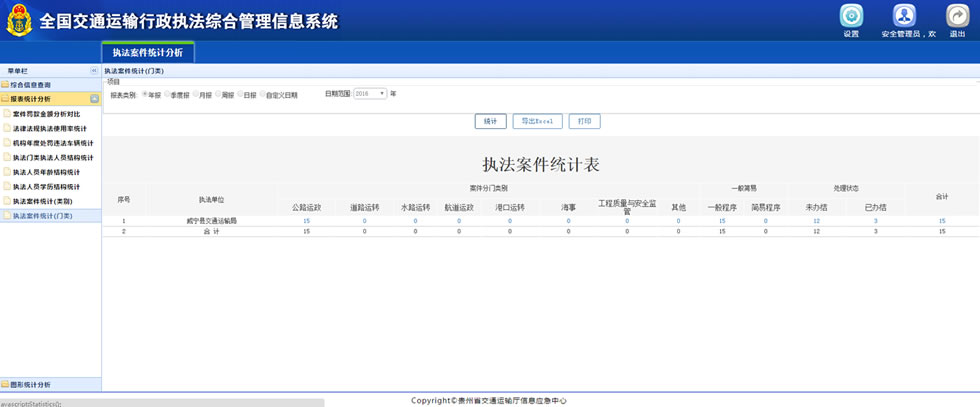This screenshot has height=407, width=980.
Task: Click the 合 计 total row label
Action: tap(211, 231)
